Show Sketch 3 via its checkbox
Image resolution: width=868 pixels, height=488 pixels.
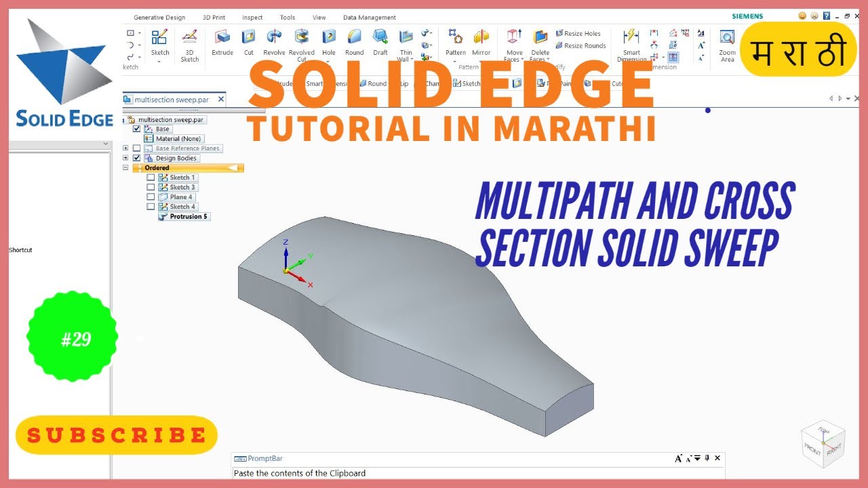pos(151,187)
